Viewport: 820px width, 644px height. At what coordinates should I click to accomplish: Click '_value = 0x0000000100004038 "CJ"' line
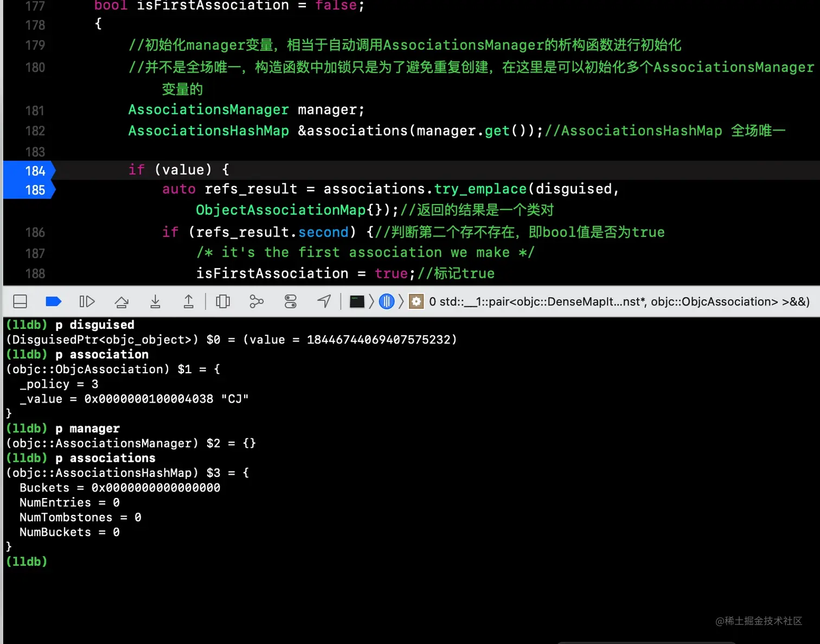click(x=134, y=399)
